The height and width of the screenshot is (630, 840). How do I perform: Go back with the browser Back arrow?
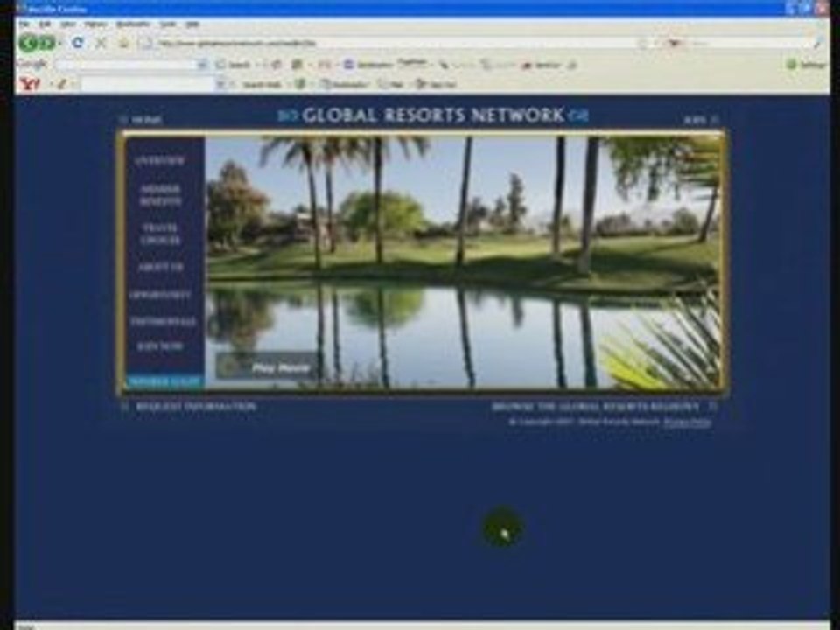click(30, 42)
